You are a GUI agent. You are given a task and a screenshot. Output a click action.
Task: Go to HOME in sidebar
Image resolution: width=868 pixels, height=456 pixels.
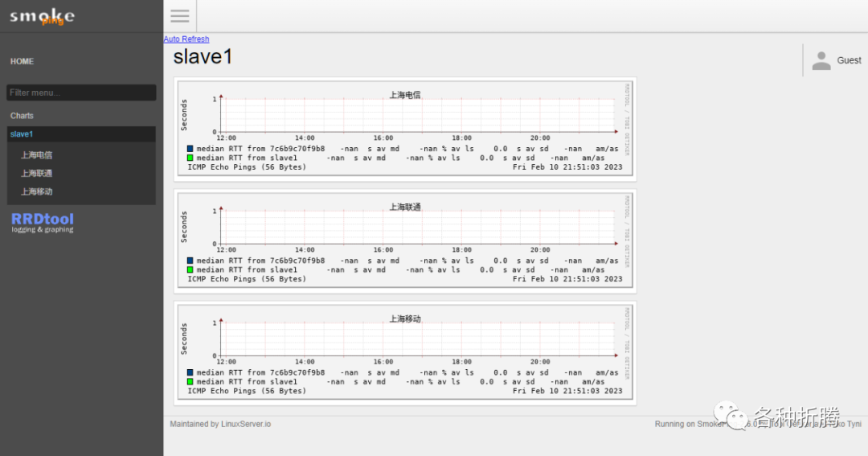click(x=23, y=61)
